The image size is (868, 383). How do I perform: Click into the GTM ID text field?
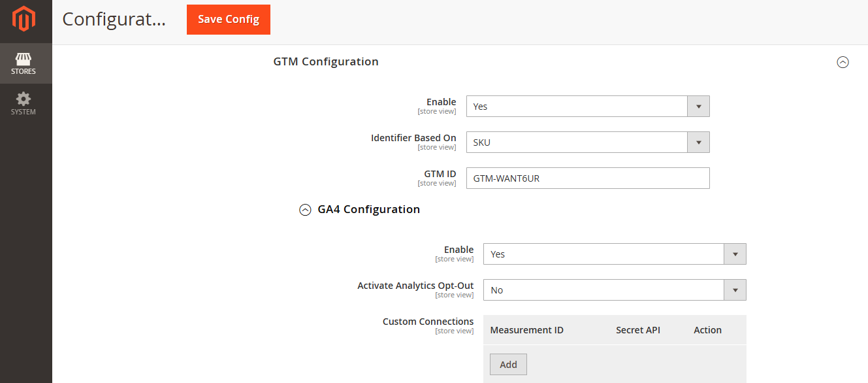[587, 178]
